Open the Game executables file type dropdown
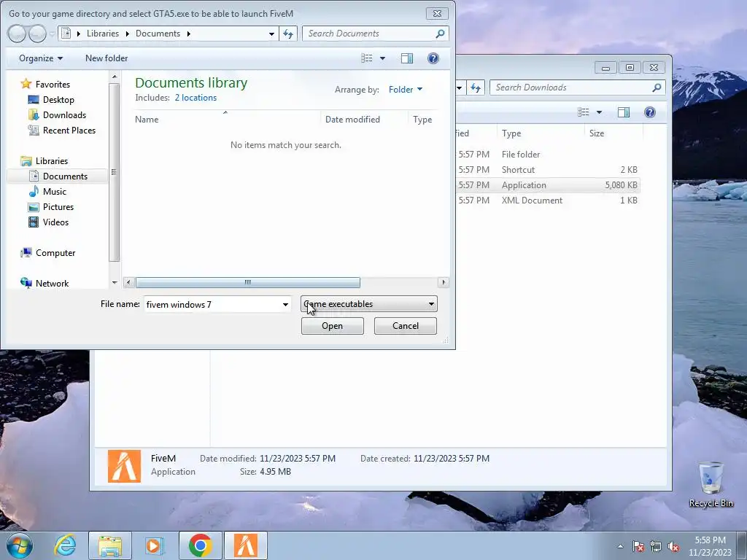The width and height of the screenshot is (747, 560). [x=368, y=304]
